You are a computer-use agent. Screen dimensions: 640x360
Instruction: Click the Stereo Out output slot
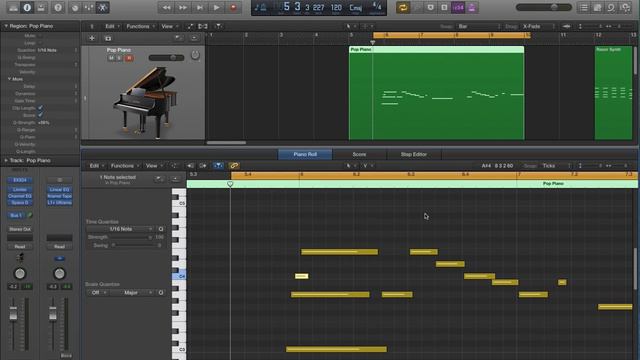pyautogui.click(x=20, y=229)
